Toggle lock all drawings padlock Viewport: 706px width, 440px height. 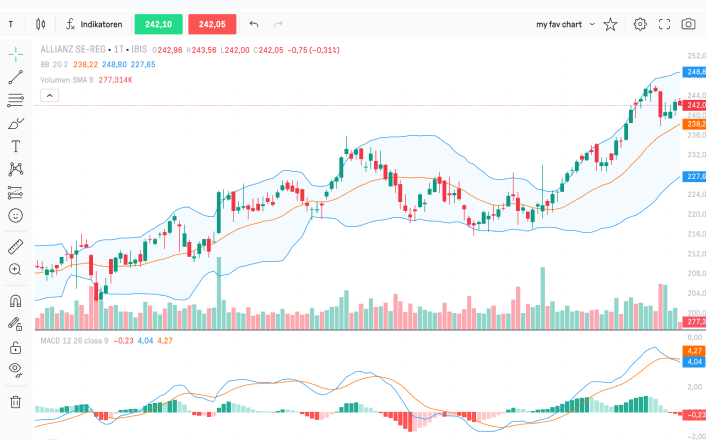pos(15,348)
